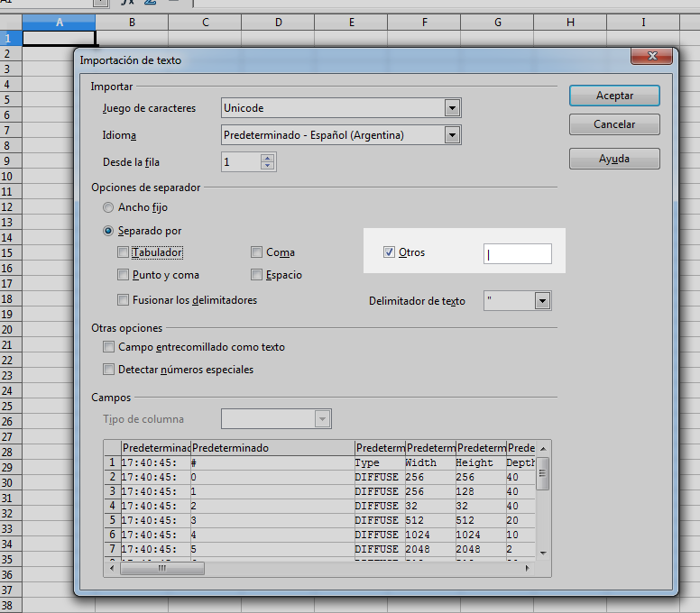Screen dimensions: 700x613
Task: Decrease the Desde la fila value
Action: 267,166
